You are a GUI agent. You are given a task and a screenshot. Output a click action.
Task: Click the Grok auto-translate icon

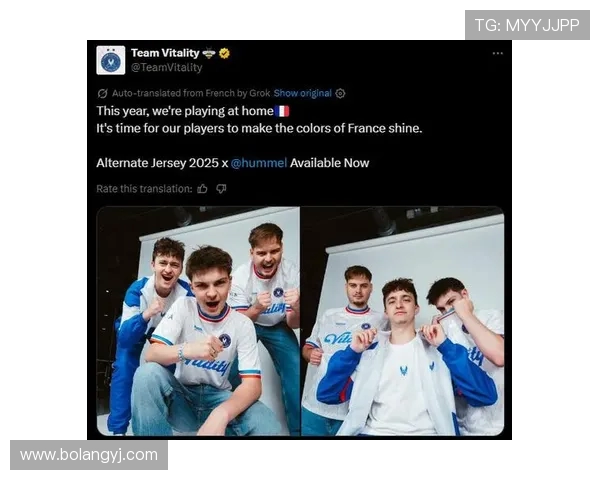pyautogui.click(x=102, y=93)
